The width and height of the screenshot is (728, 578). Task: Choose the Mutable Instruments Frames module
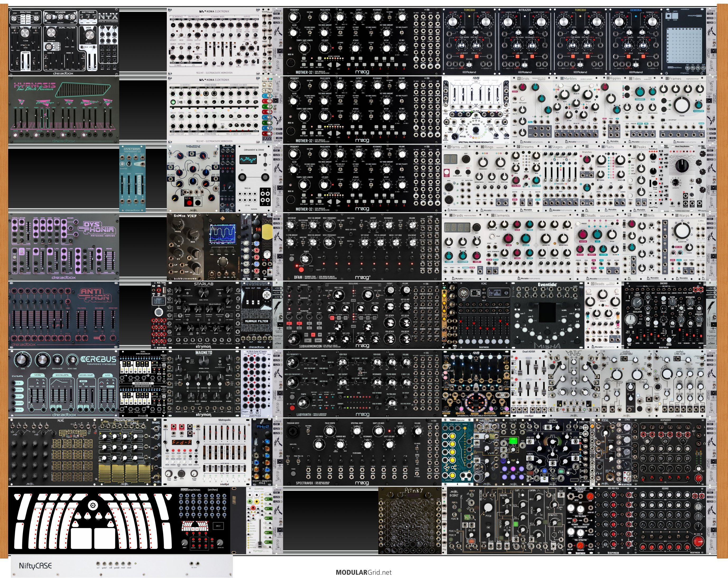coord(682,109)
